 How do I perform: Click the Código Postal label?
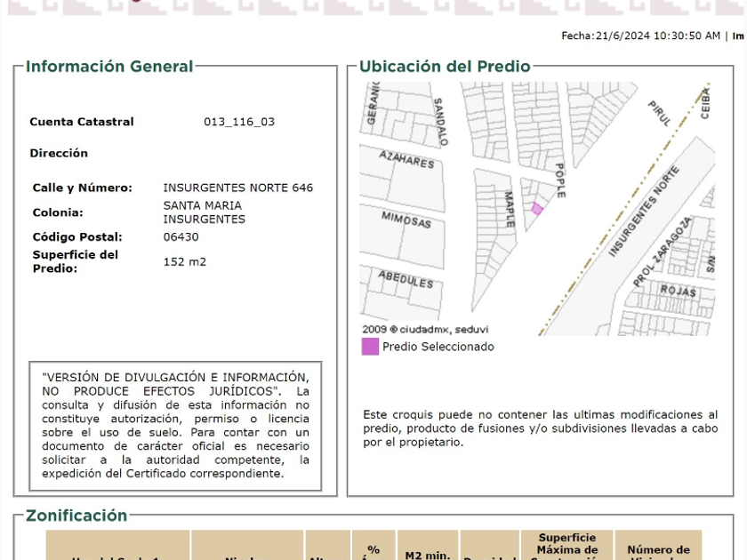click(77, 236)
